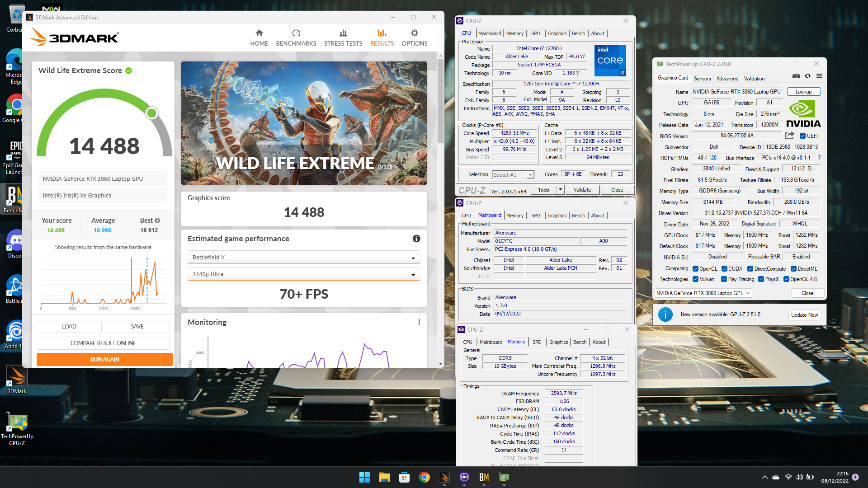Open the 1440p Ultra preset dropdown

coord(304,274)
